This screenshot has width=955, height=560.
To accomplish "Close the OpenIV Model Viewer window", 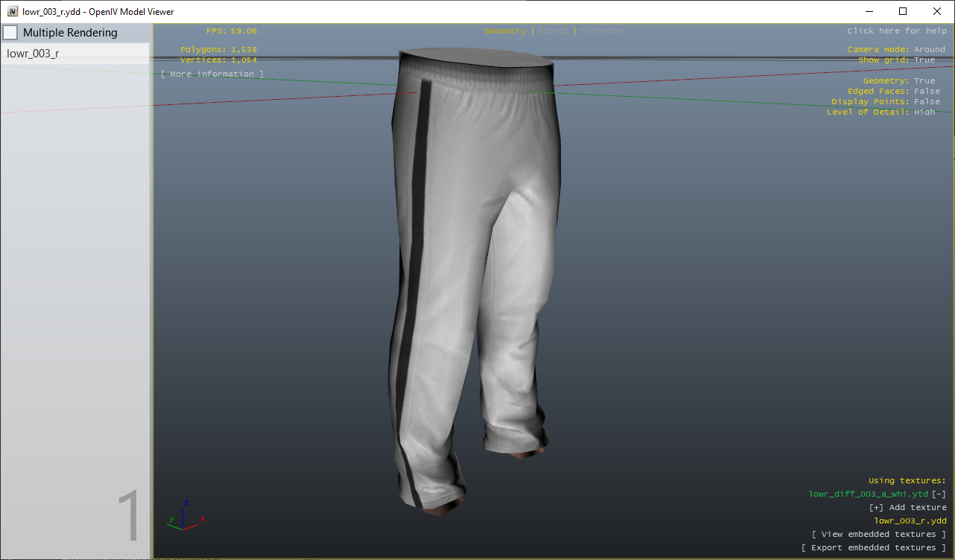I will (x=937, y=11).
